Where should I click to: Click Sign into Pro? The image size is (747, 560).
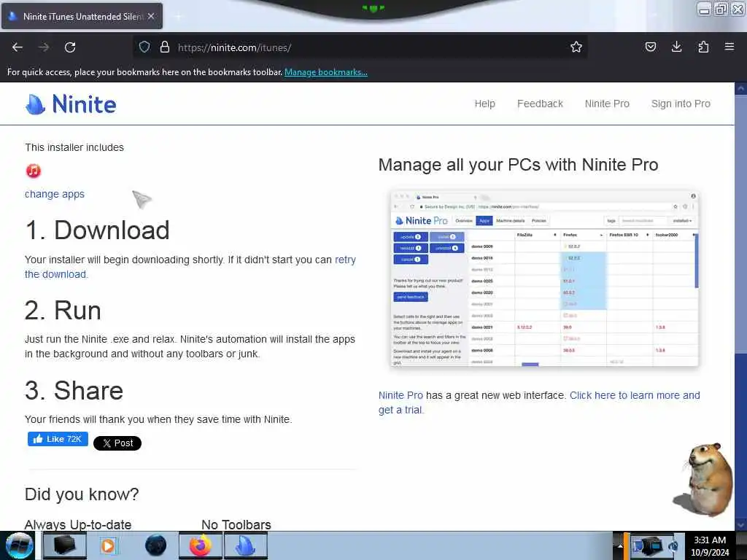point(681,104)
